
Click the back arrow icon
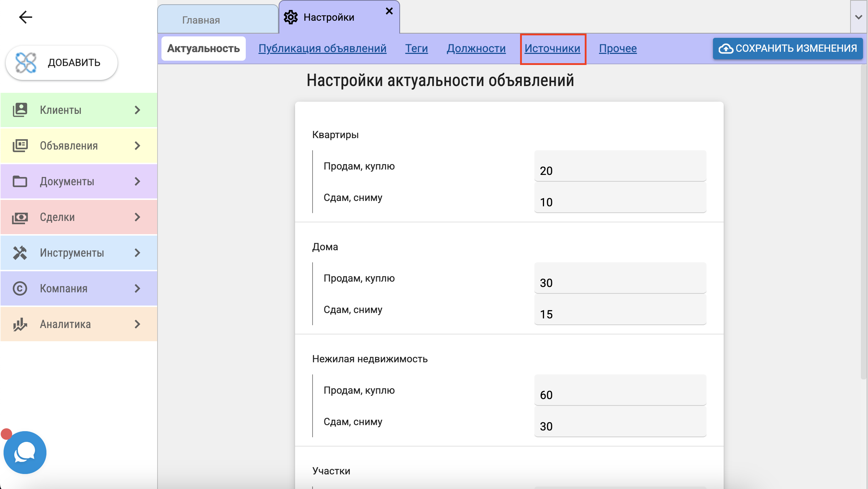pyautogui.click(x=25, y=17)
